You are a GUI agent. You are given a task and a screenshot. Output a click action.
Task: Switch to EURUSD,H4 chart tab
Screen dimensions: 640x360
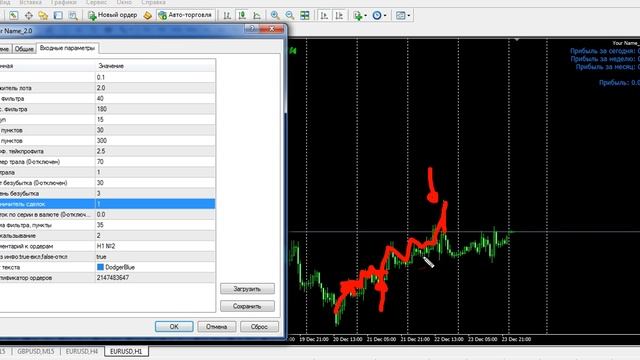pos(82,351)
